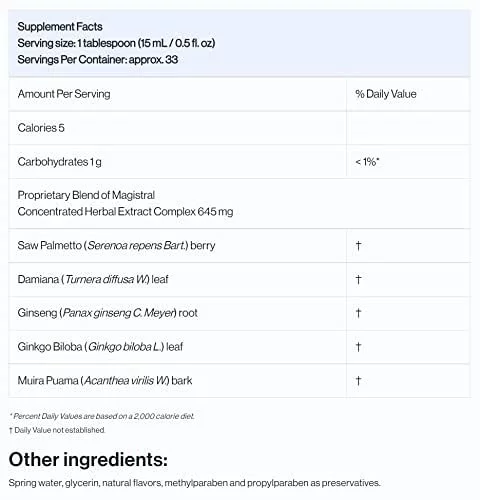Click the Carbohydrates 1 g row
The width and height of the screenshot is (480, 500).
(239, 162)
